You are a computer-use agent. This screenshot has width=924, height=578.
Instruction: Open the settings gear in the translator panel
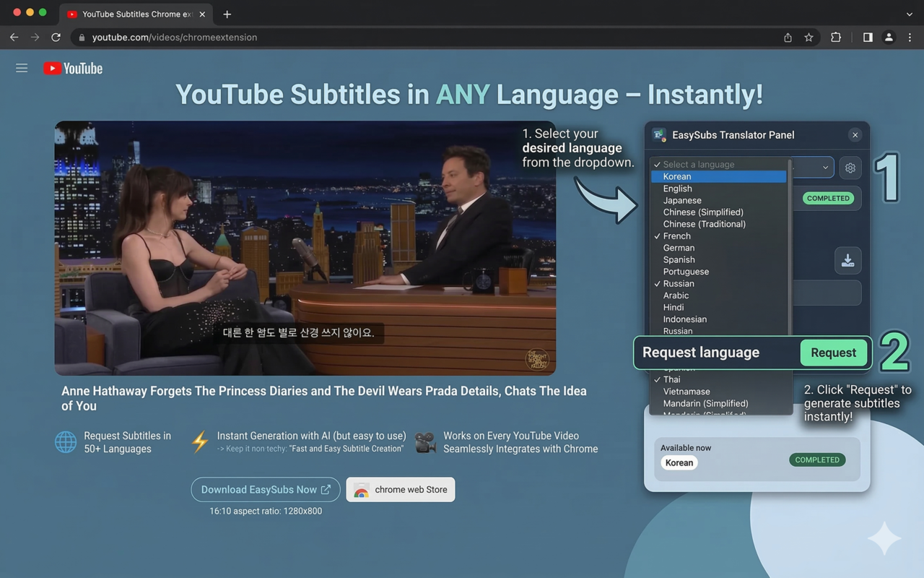coord(850,168)
